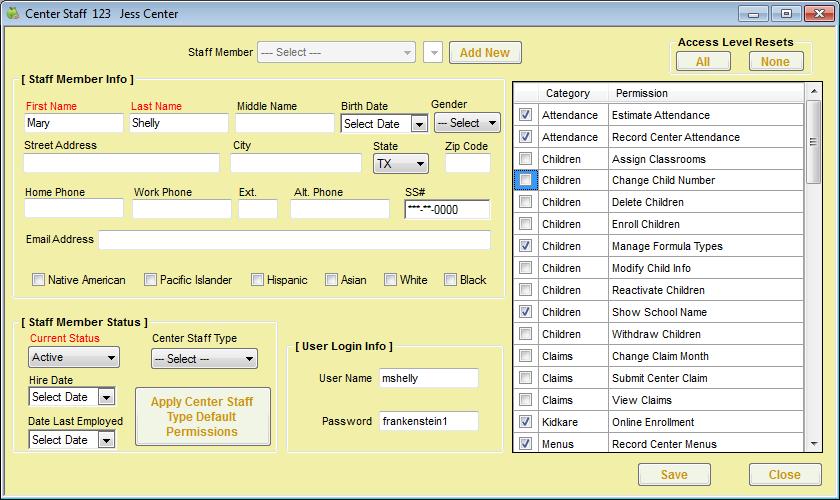Viewport: 840px width, 500px height.
Task: Check Assign Classrooms permission
Action: (x=526, y=159)
